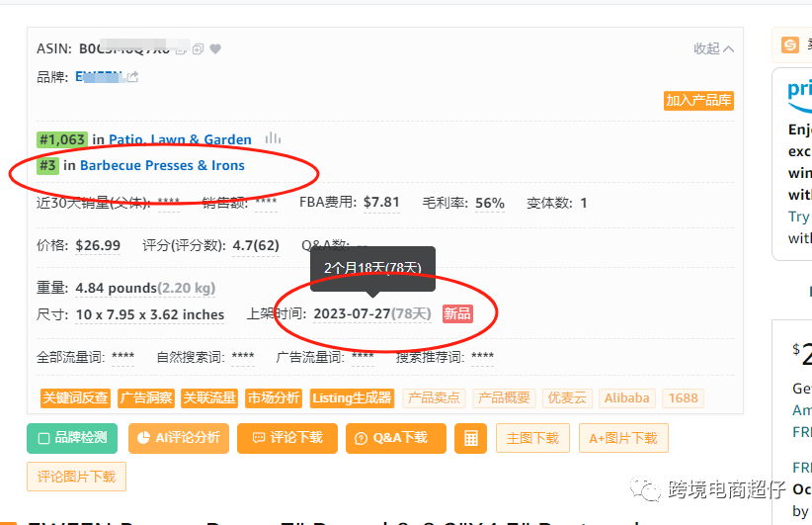Click the orange S logo icon
This screenshot has width=812, height=525.
[x=789, y=45]
